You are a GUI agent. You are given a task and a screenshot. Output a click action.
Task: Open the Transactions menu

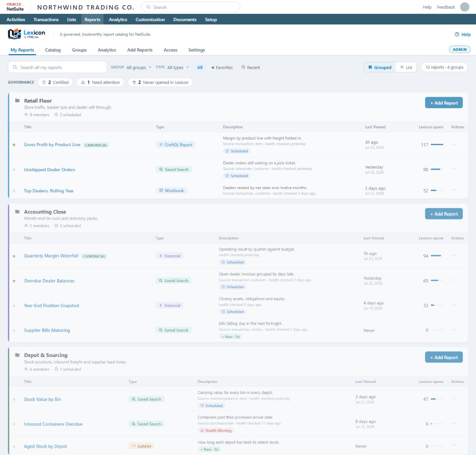click(x=46, y=19)
